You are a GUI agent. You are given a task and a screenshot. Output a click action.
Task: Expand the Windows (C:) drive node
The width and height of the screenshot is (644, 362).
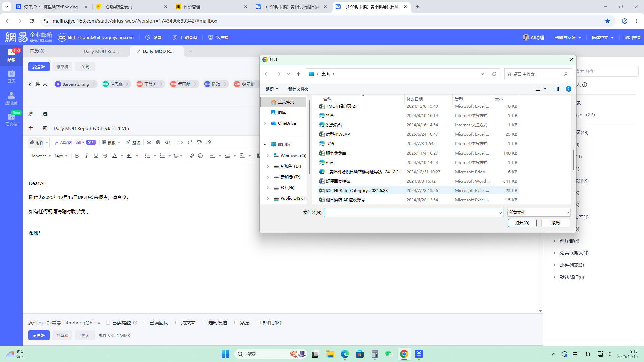(268, 156)
